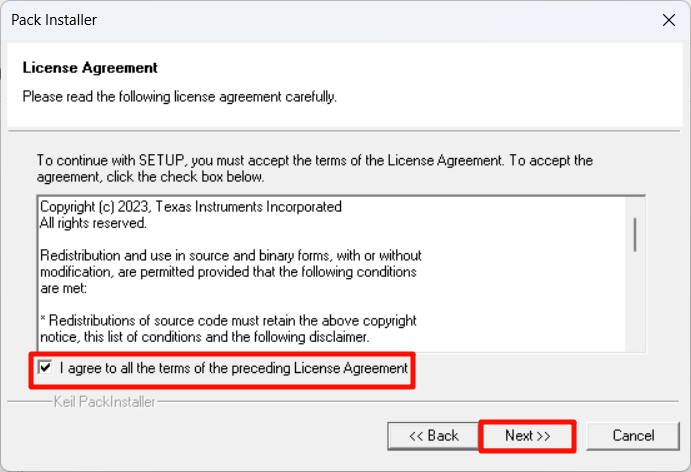Click the 'notice, this list of conditions' line

pyautogui.click(x=204, y=337)
